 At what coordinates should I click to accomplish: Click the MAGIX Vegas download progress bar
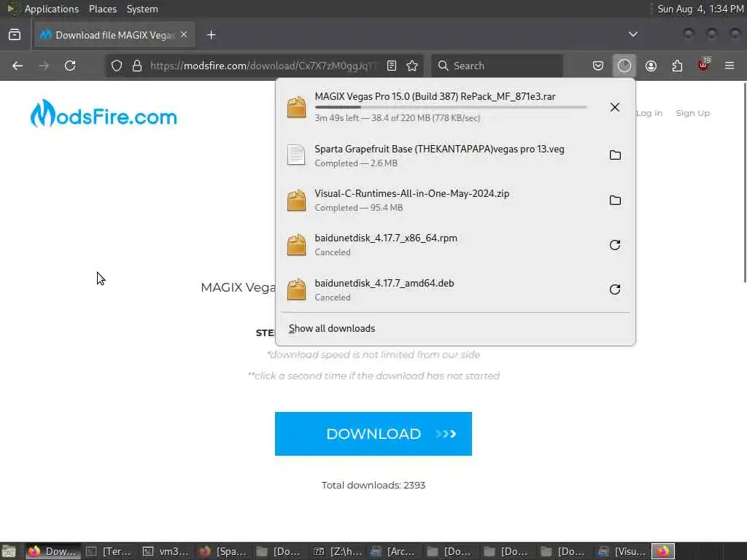point(451,107)
